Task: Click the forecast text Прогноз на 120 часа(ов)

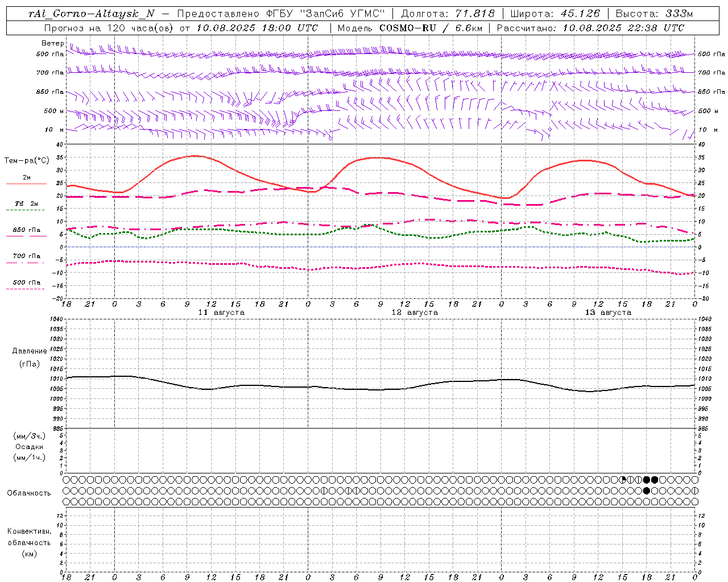Action: pos(110,28)
